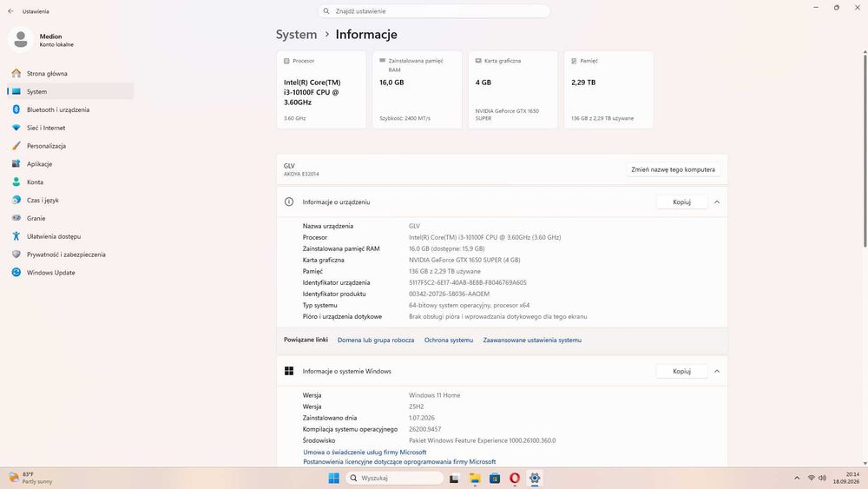Image resolution: width=868 pixels, height=489 pixels.
Task: Open File Explorer from taskbar
Action: pos(475,479)
